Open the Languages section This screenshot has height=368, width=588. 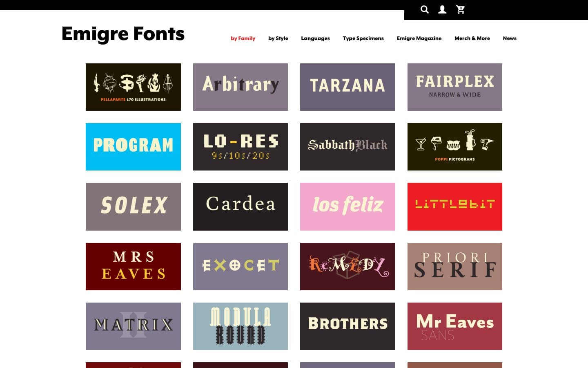315,38
